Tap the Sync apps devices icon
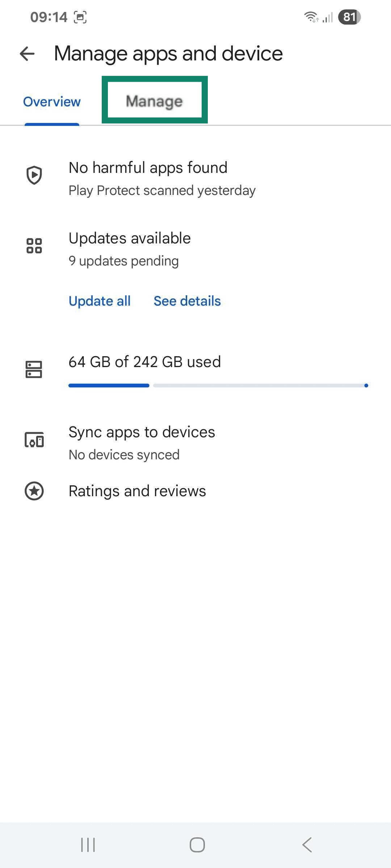This screenshot has height=868, width=391. tap(34, 440)
